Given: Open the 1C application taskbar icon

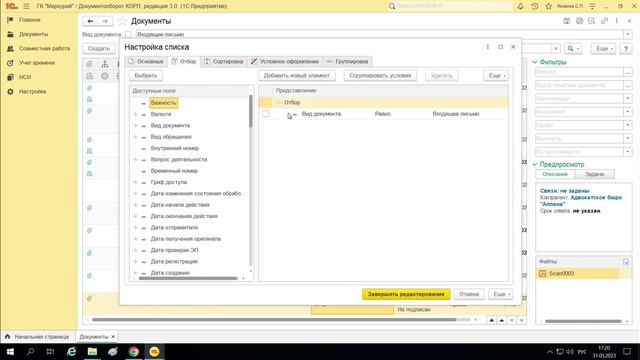Looking at the screenshot, I should pyautogui.click(x=154, y=351).
